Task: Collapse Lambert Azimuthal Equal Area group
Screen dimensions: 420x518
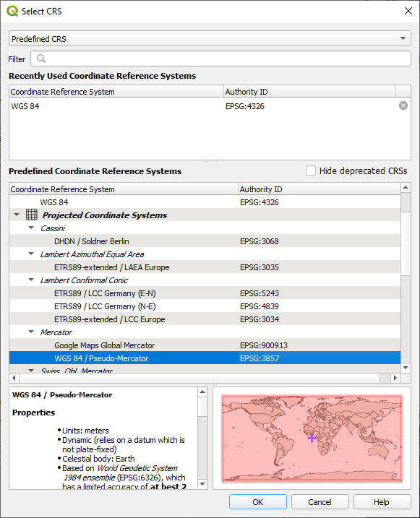Action: (x=31, y=254)
